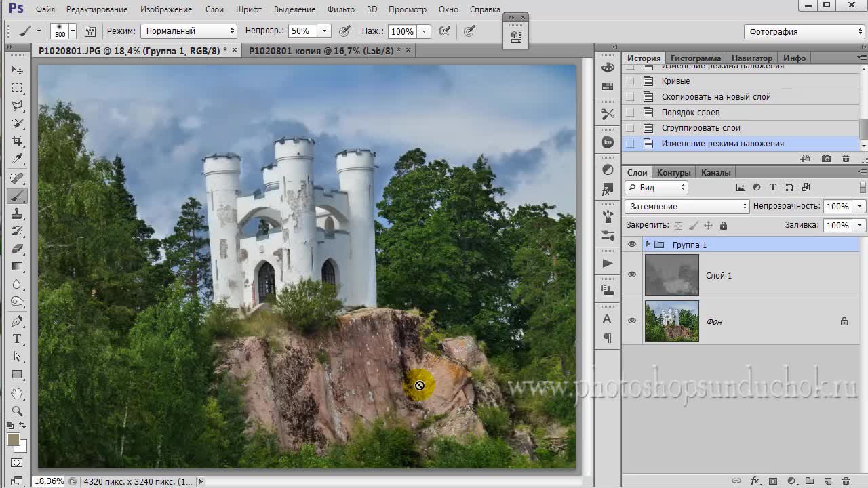Set history brush source for Кривые
This screenshot has width=868, height=488.
630,81
